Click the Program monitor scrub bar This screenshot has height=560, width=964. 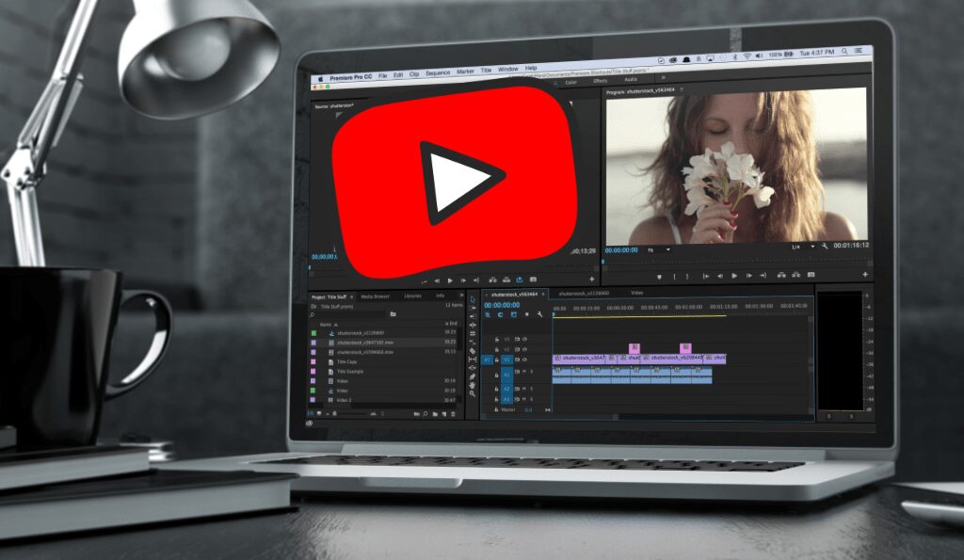coord(734,262)
